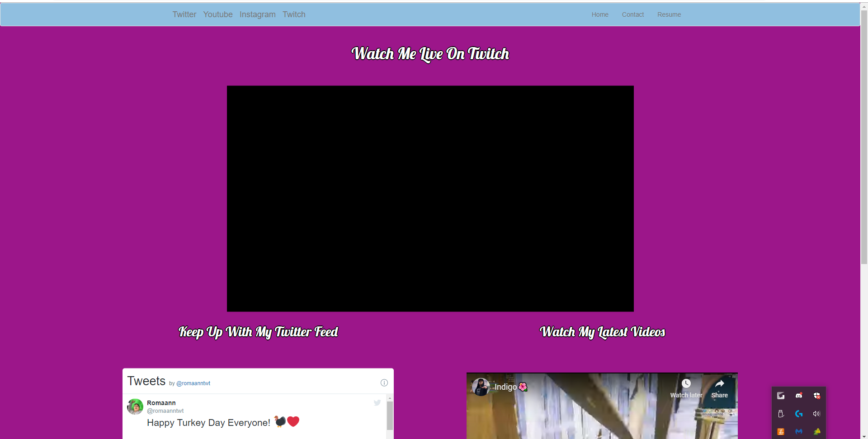Screen dimensions: 868x439
Task: Open Windows Security shield tray icon
Action: click(816, 396)
